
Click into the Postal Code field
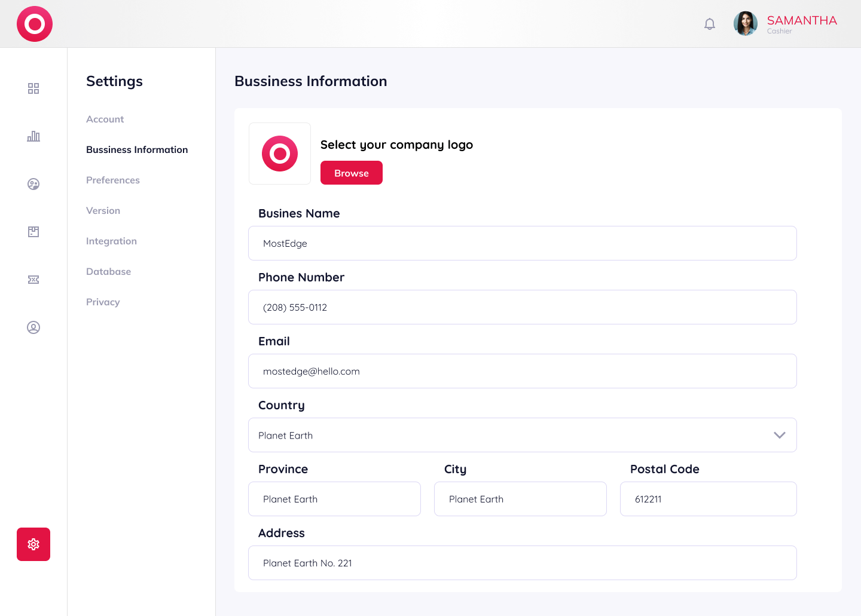(x=708, y=499)
